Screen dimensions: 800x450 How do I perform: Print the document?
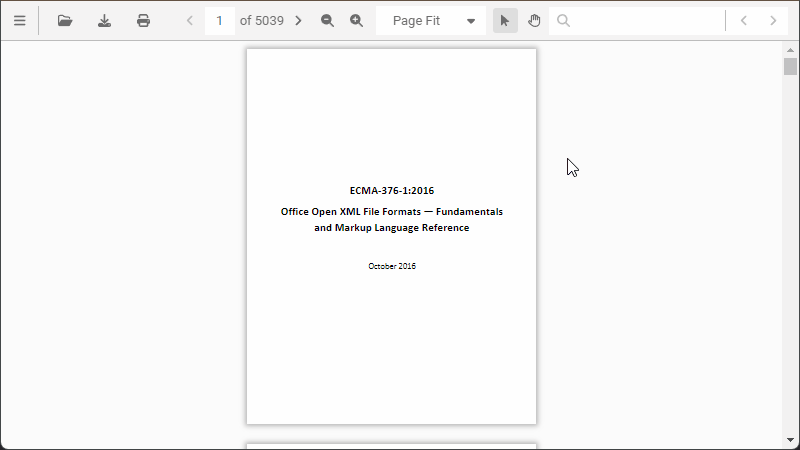point(143,21)
